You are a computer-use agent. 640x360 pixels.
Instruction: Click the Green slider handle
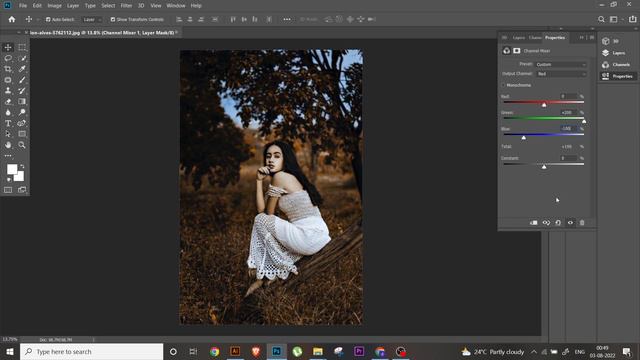584,121
